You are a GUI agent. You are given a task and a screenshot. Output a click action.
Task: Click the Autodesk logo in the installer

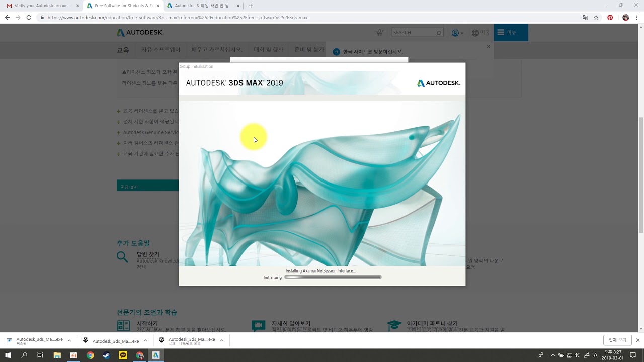(x=438, y=83)
